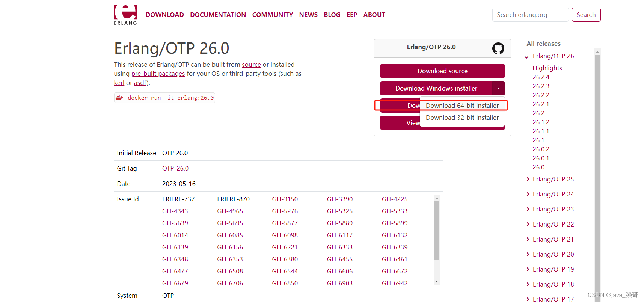Viewport: 644px width, 302px height.
Task: Follow the pre-built packages link
Action: tap(158, 74)
